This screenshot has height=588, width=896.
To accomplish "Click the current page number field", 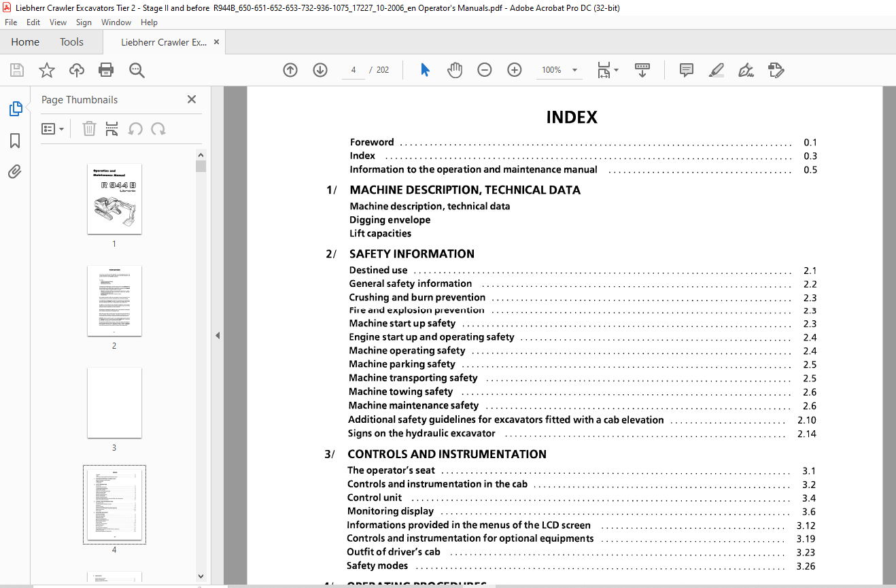I will click(354, 70).
